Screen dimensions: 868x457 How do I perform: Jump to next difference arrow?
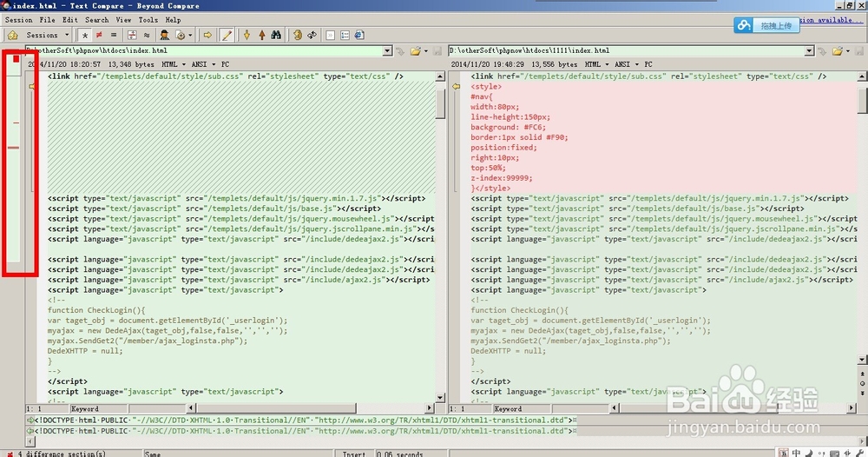(247, 36)
